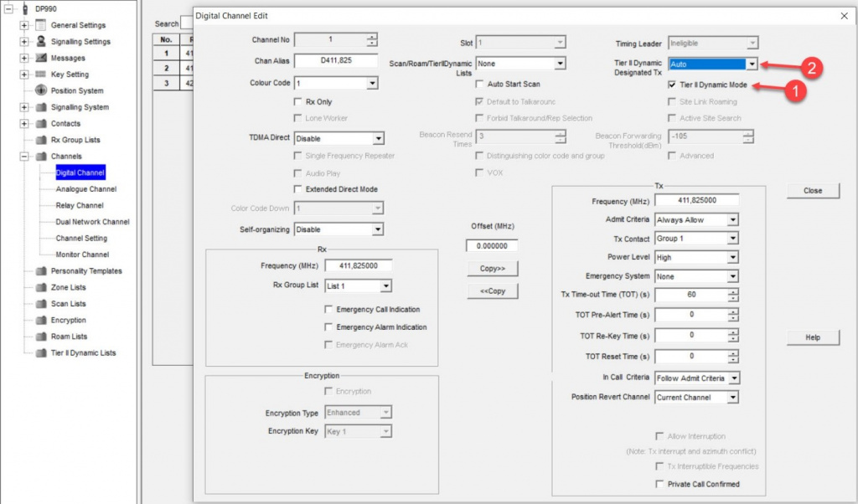Click the Channels folder icon

(40, 157)
